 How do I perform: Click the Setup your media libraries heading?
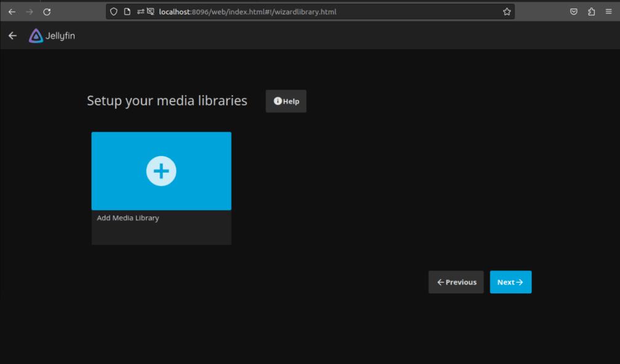click(167, 101)
